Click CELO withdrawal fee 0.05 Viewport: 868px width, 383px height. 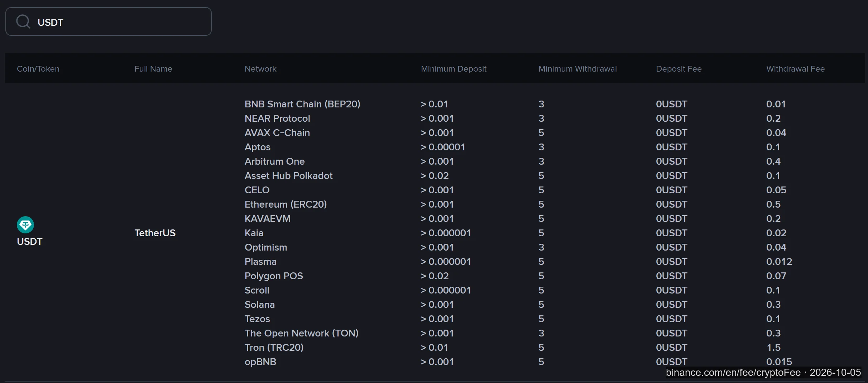(776, 190)
